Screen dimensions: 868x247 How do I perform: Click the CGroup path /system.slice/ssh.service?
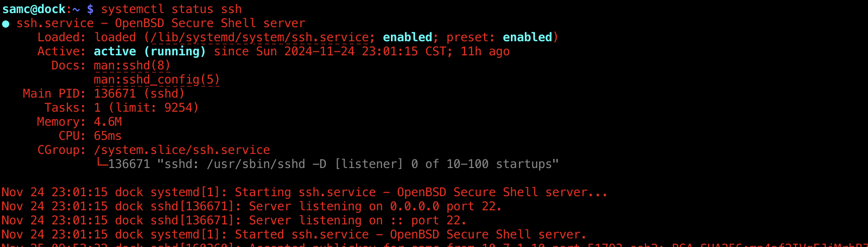(x=182, y=150)
